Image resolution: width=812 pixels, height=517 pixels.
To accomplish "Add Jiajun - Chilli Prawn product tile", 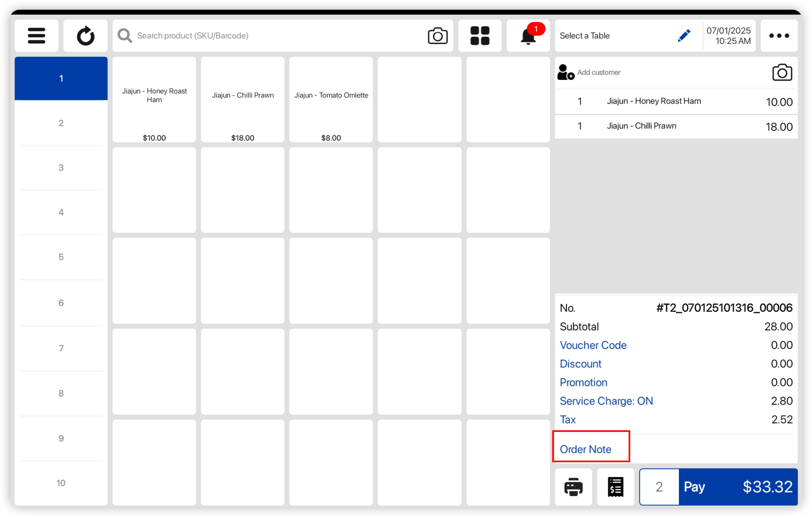I will pos(243,100).
